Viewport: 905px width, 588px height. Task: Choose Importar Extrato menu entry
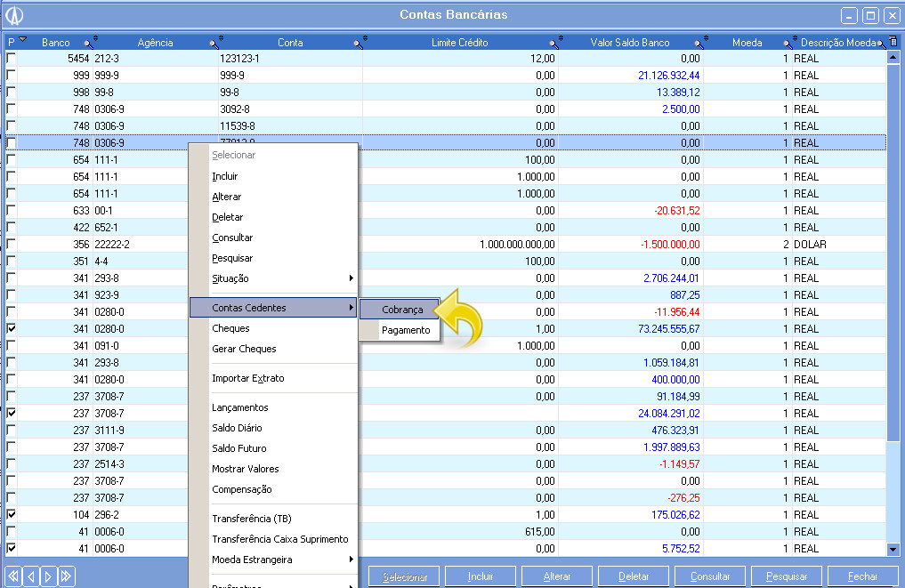[x=273, y=378]
